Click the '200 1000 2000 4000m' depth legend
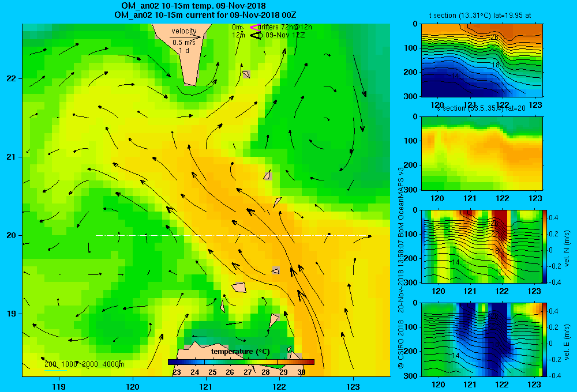Image resolution: width=577 pixels, height=392 pixels. click(84, 364)
